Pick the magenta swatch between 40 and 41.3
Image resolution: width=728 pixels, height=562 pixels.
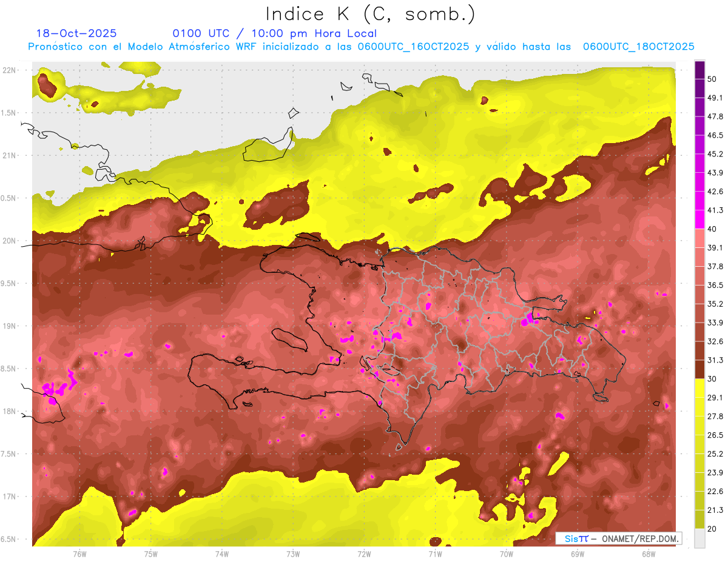(699, 219)
